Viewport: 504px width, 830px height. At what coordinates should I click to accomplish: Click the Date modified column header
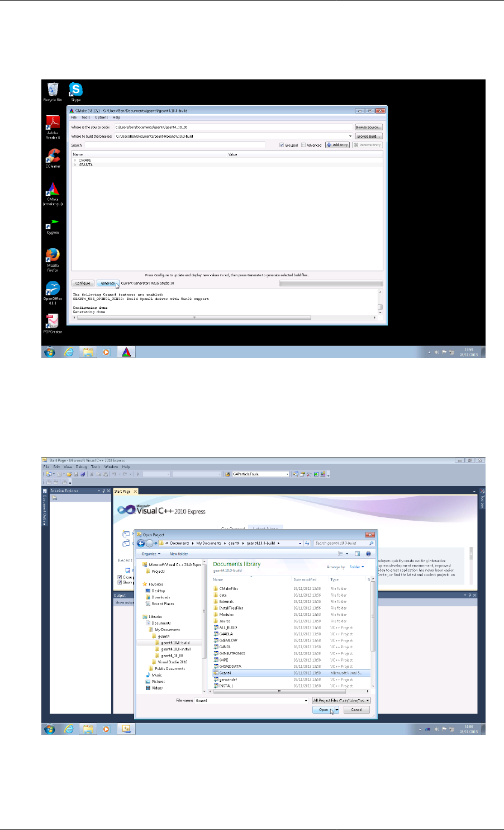coord(305,579)
